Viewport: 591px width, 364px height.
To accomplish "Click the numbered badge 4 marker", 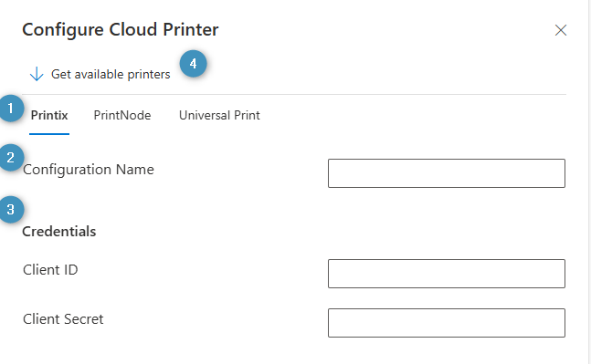I will [x=193, y=64].
